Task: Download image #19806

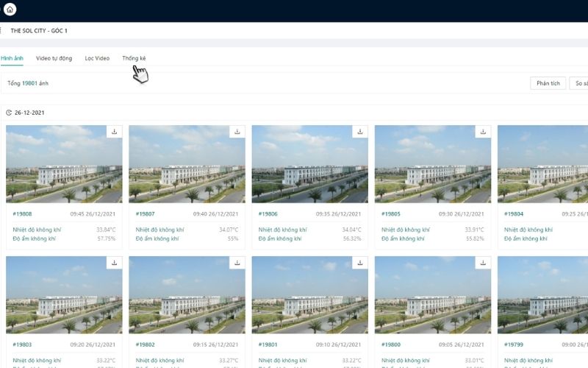Action: coord(360,132)
